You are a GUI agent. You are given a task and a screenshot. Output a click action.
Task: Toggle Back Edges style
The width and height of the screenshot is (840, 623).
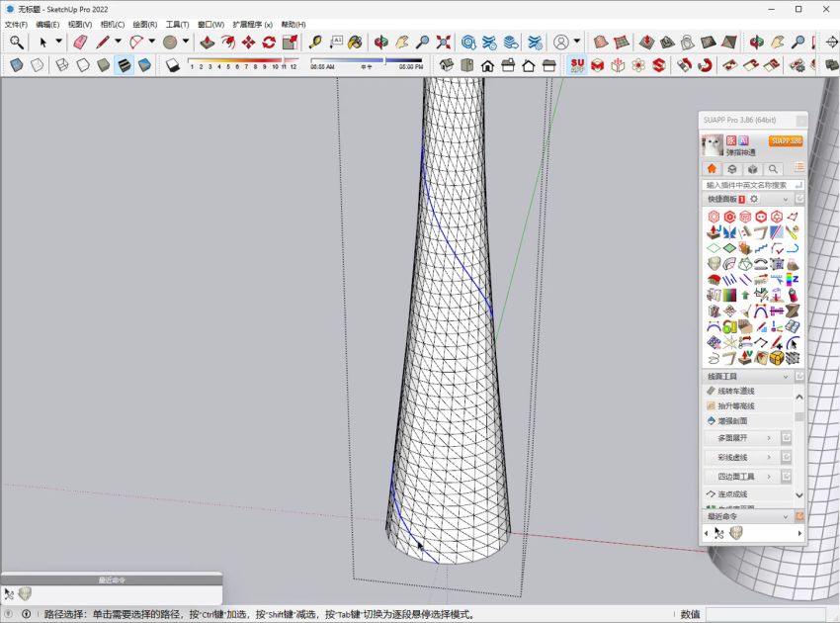click(37, 65)
